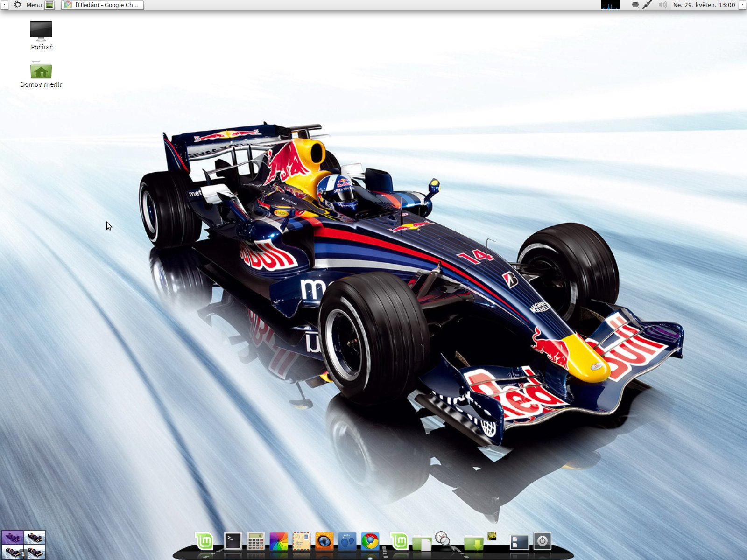Open the system monitor graph applet
747x560 pixels.
(611, 5)
